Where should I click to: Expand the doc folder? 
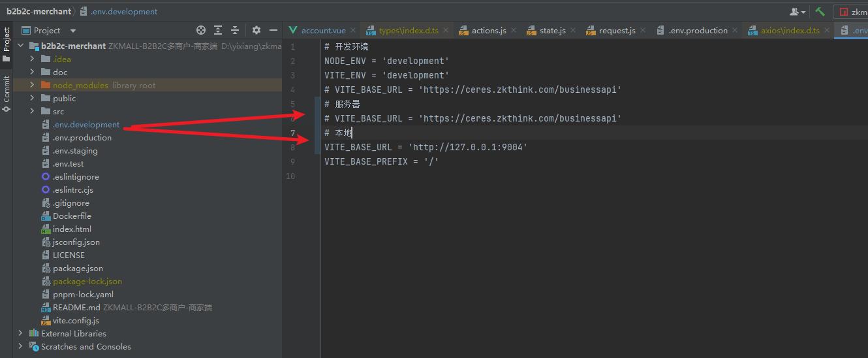pos(31,72)
